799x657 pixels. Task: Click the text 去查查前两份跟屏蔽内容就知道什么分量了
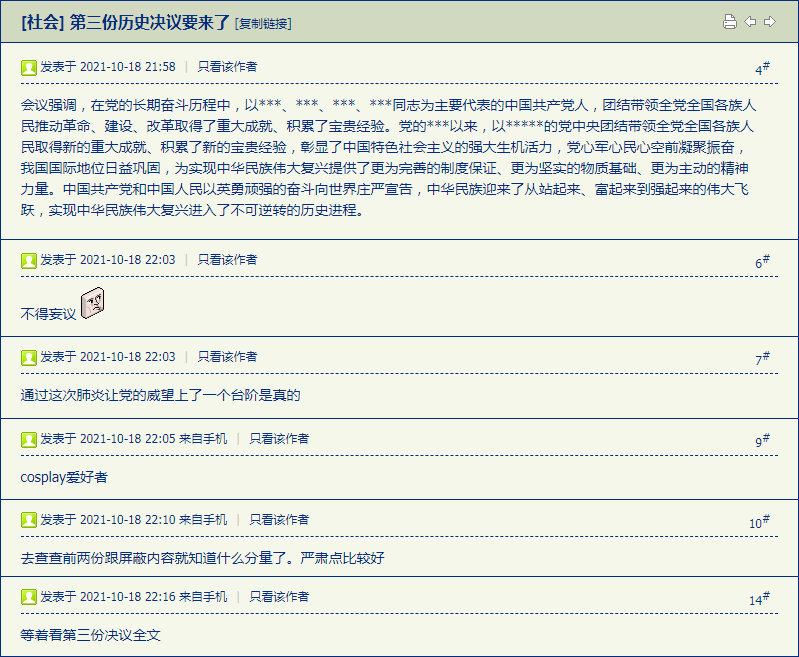click(x=154, y=559)
